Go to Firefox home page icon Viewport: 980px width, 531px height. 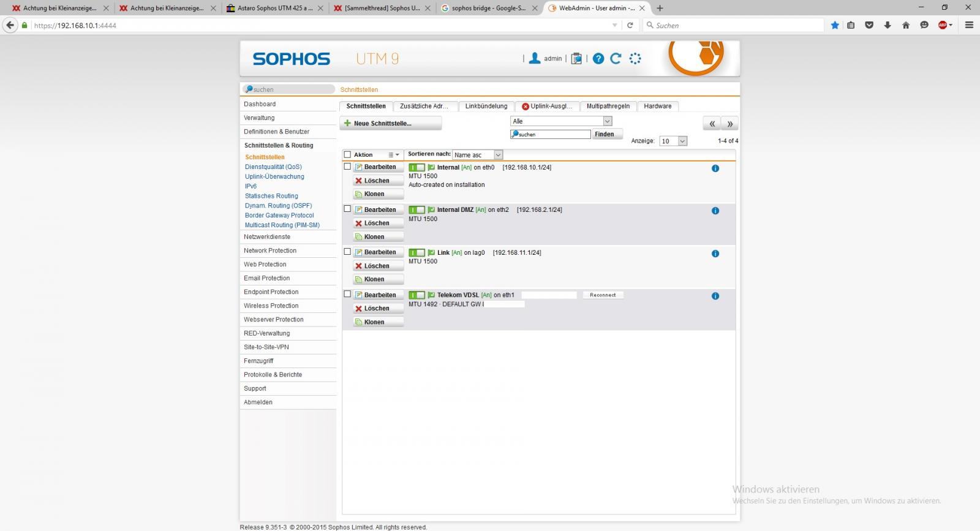(x=905, y=25)
